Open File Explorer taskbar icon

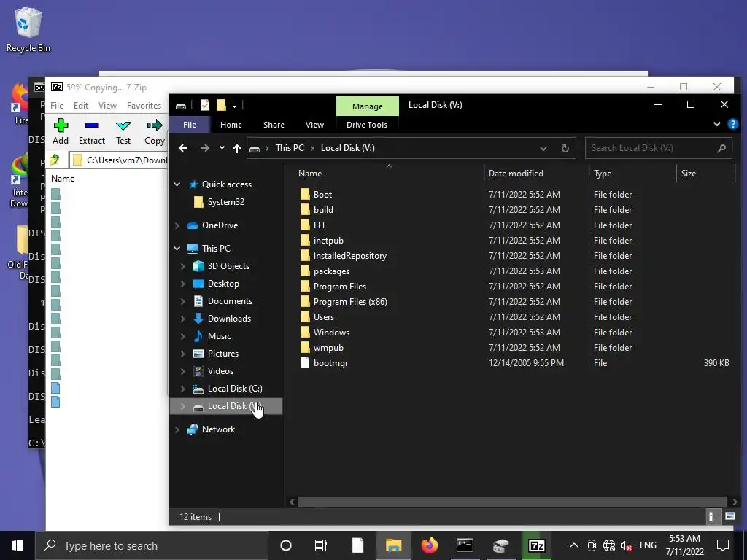(393, 545)
